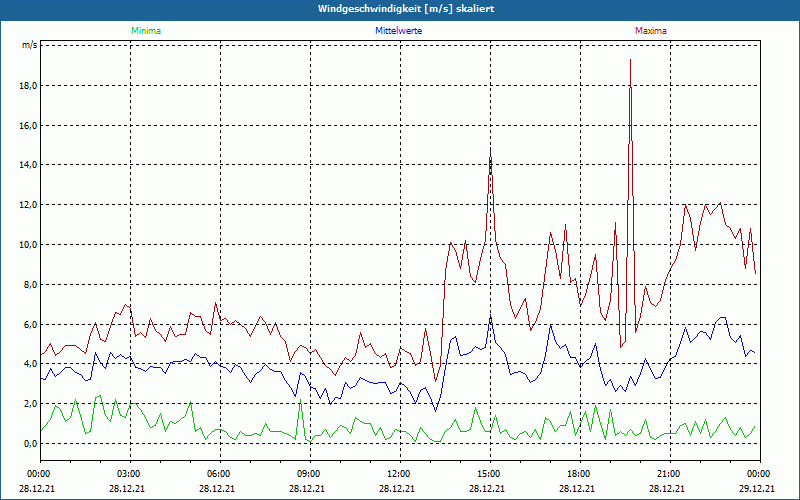Select the 6,0 y-axis tick label
800x500 pixels.
31,325
